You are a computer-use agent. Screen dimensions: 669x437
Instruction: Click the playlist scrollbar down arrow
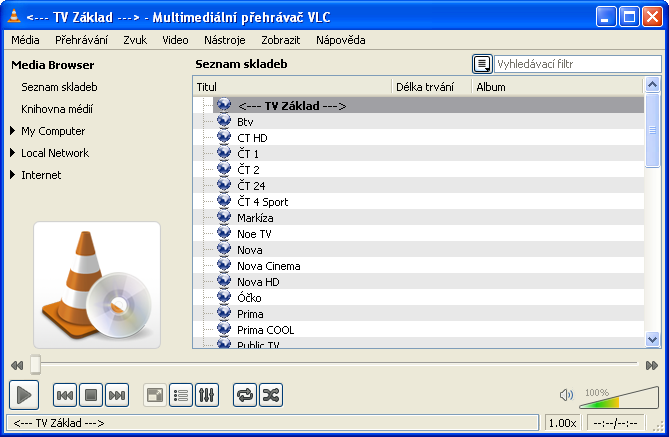click(x=652, y=340)
